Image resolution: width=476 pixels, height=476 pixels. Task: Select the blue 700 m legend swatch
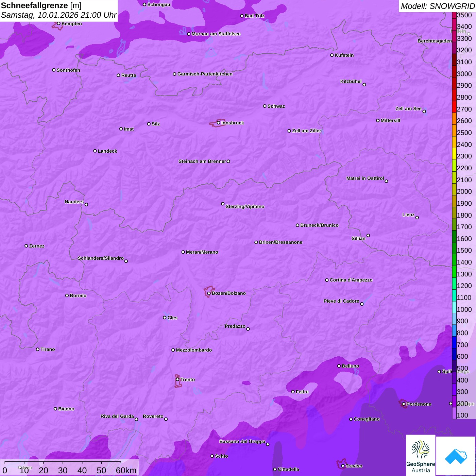click(454, 342)
